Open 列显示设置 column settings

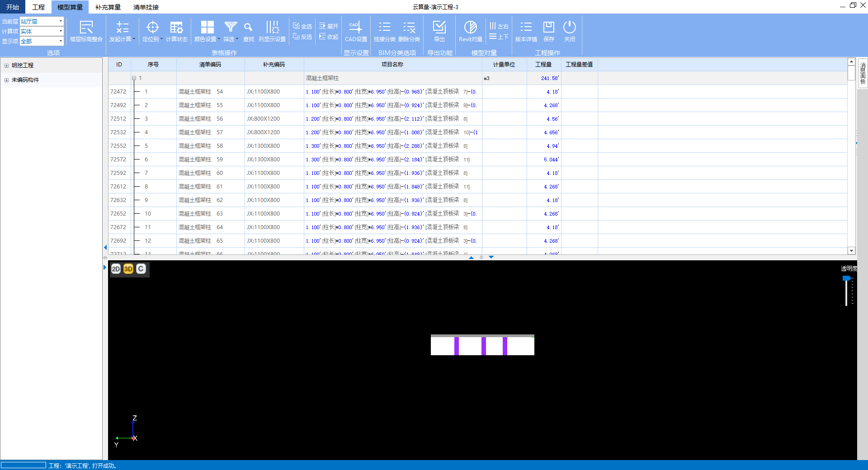click(x=272, y=28)
